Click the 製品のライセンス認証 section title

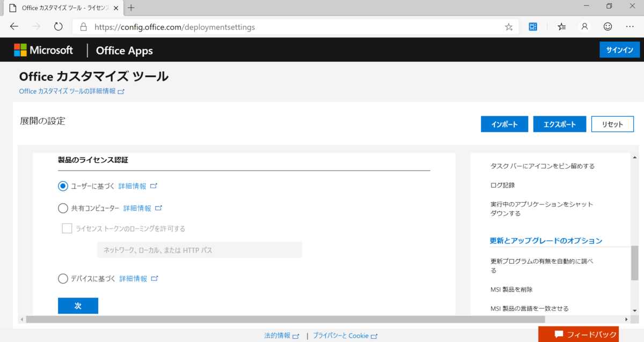[93, 160]
